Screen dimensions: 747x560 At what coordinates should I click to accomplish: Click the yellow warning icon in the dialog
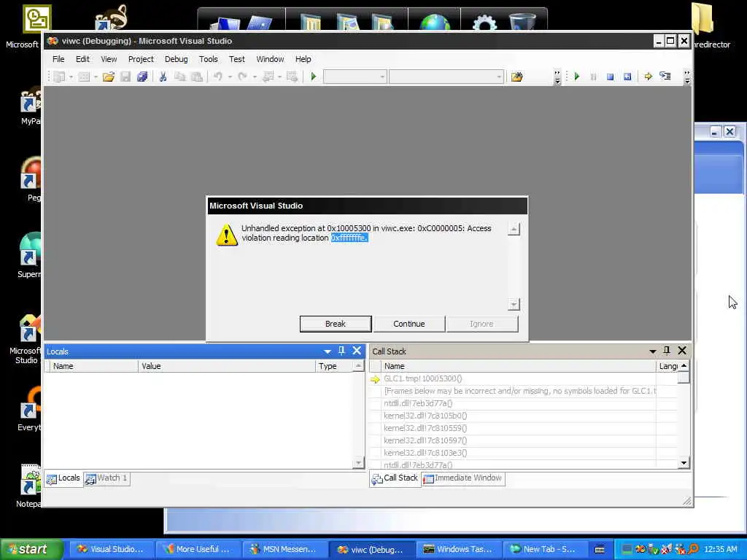227,236
